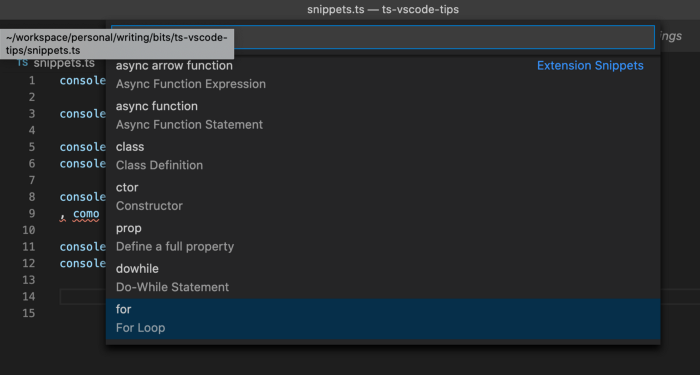Click line number 12 in the gutter

(x=29, y=263)
